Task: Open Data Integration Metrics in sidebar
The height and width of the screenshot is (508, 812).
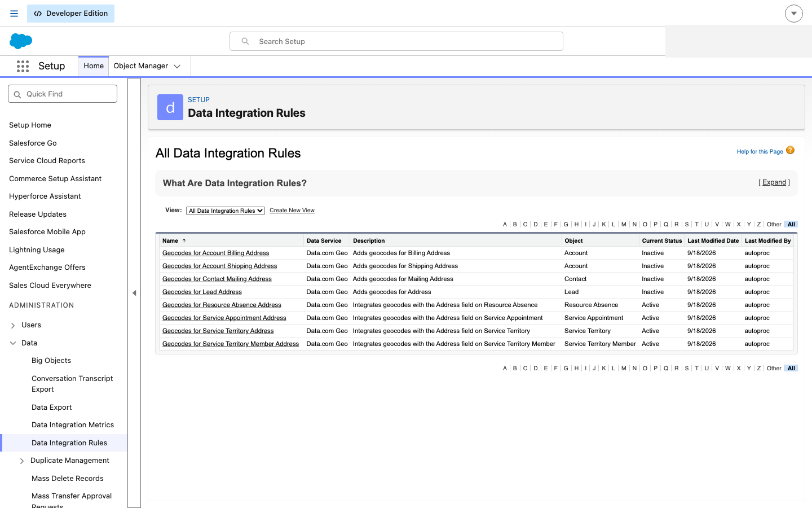Action: coord(73,425)
